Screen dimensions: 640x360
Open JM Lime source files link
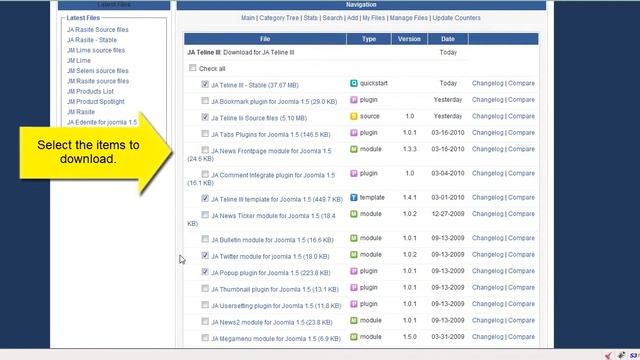[x=96, y=50]
